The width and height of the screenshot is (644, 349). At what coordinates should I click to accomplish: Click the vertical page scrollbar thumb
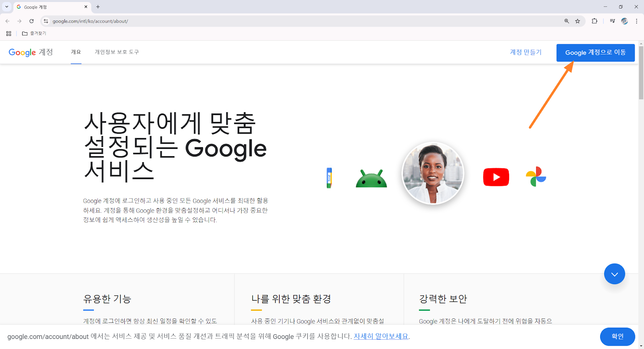point(641,72)
